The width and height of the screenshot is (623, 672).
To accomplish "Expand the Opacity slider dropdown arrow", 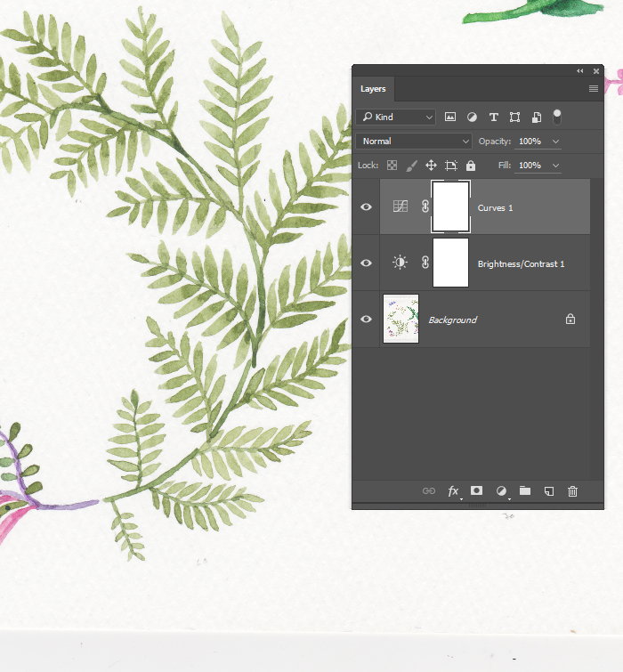I will click(x=556, y=142).
